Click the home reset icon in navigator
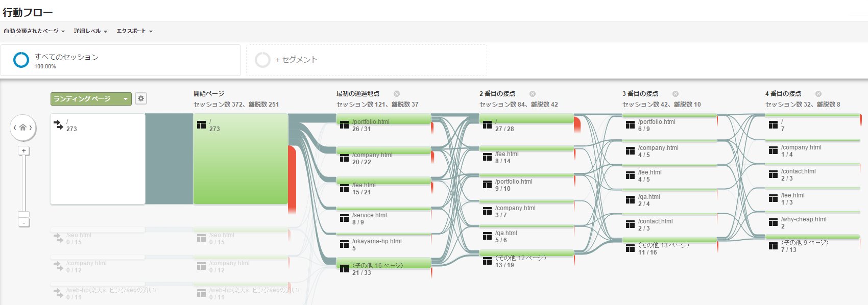Screen dimensions: 868x305 [x=23, y=128]
